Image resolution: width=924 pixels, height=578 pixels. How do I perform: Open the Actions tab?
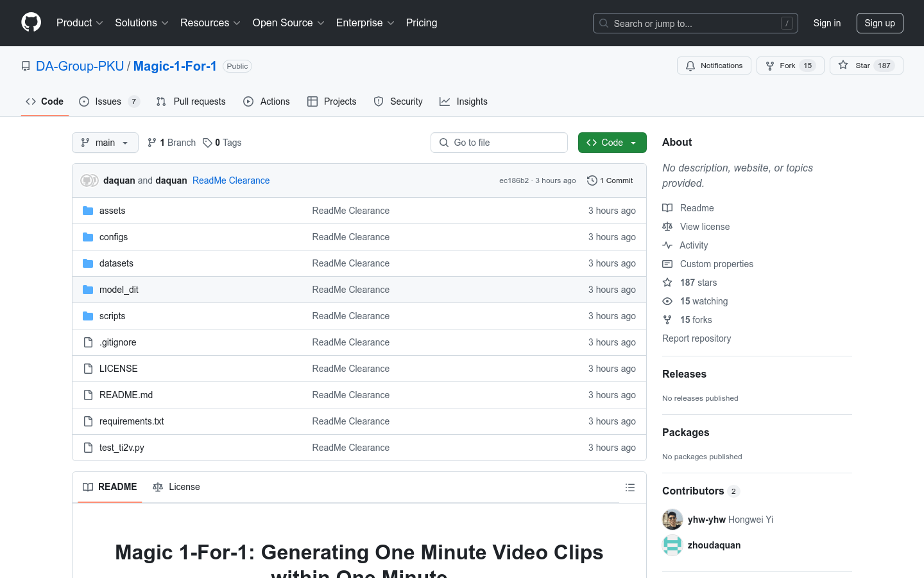pos(267,101)
